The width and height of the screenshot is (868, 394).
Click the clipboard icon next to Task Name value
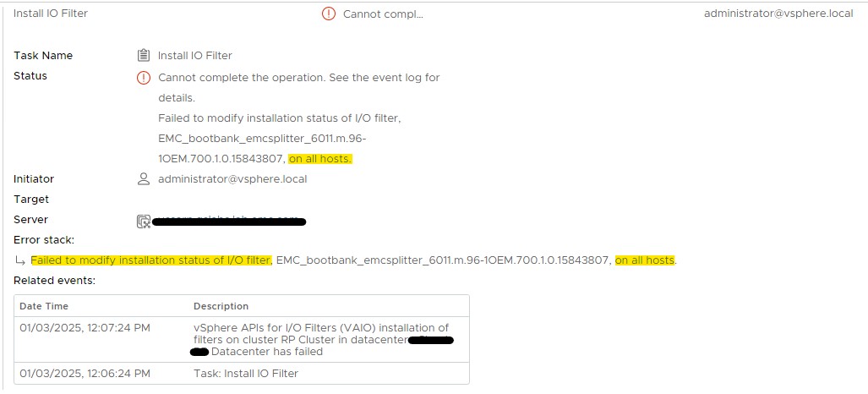click(144, 56)
